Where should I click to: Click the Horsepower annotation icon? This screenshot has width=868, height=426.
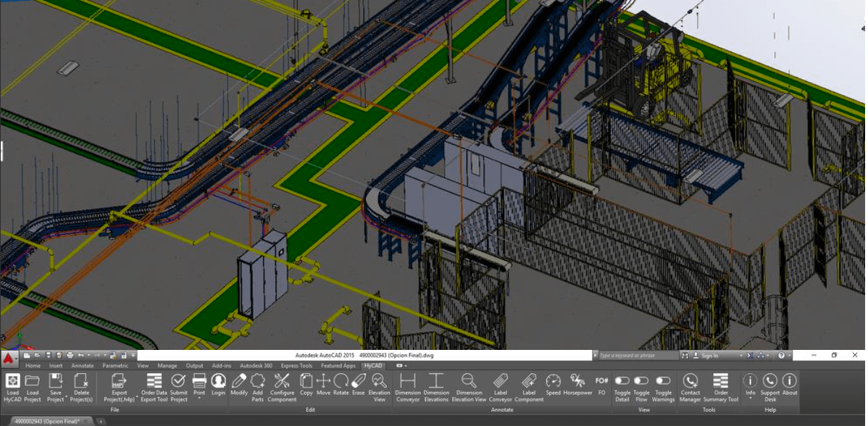pos(577,381)
